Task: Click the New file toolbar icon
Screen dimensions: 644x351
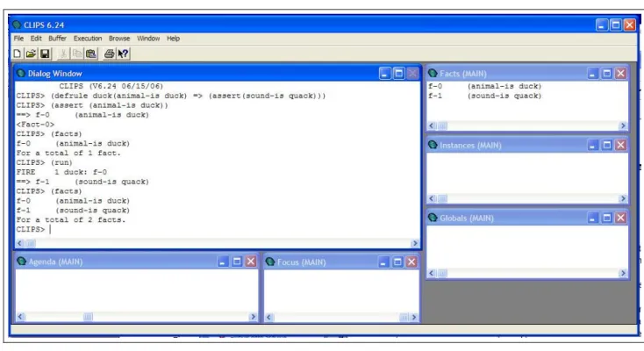Action: click(x=18, y=54)
